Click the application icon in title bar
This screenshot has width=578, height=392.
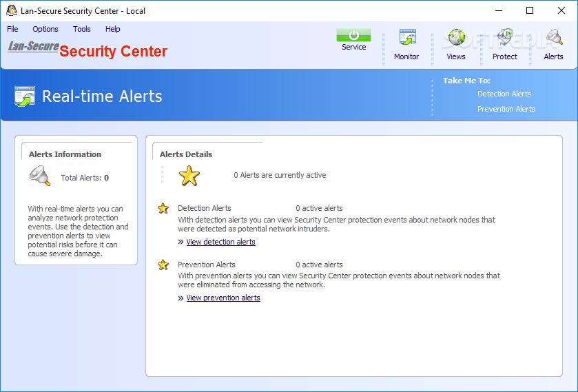(12, 11)
